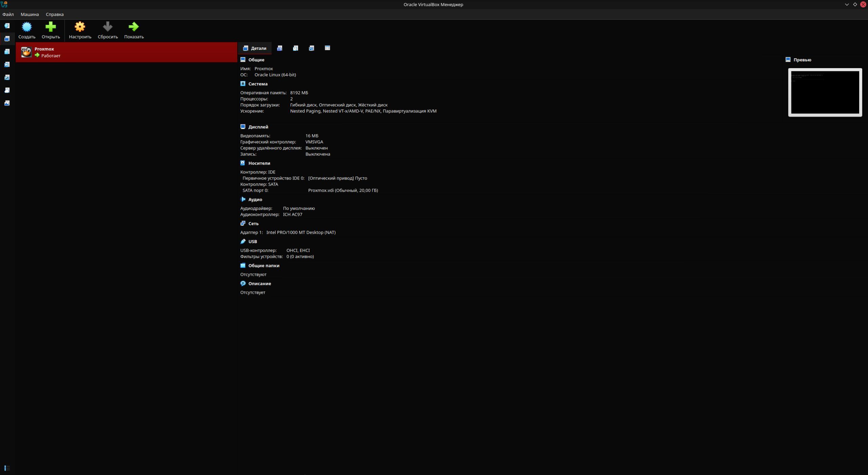Open Media manager icon with disk
This screenshot has height=475, width=868.
tap(7, 64)
